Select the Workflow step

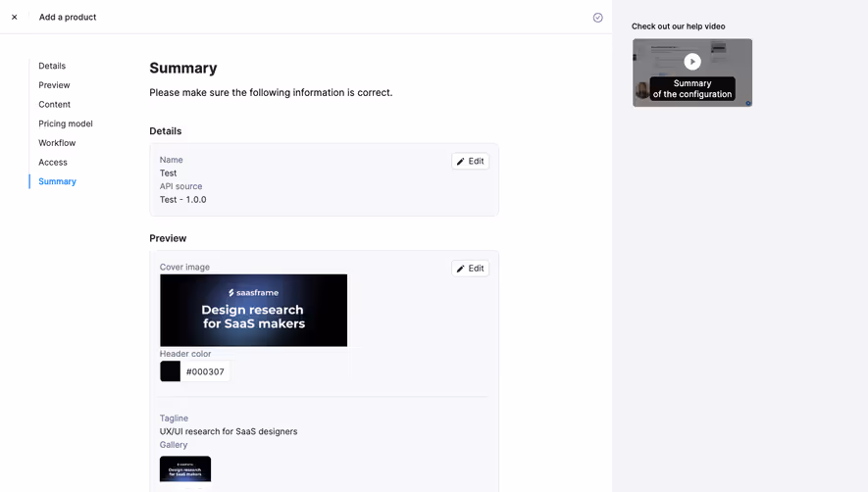pyautogui.click(x=57, y=143)
